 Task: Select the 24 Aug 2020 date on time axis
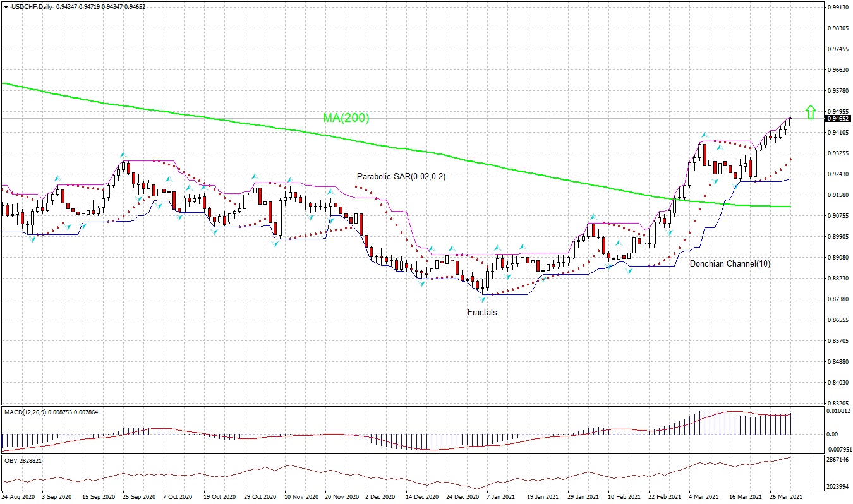click(18, 497)
